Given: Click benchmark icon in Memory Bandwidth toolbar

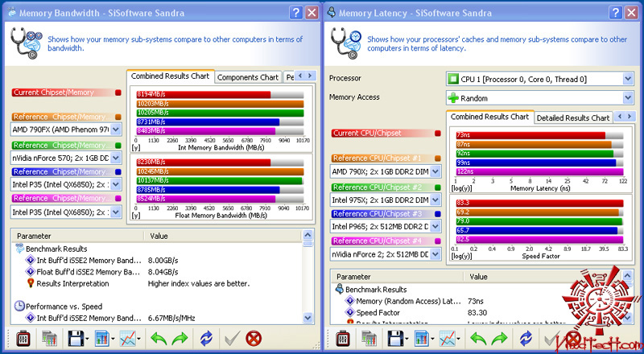Looking at the screenshot, I should tap(23, 339).
